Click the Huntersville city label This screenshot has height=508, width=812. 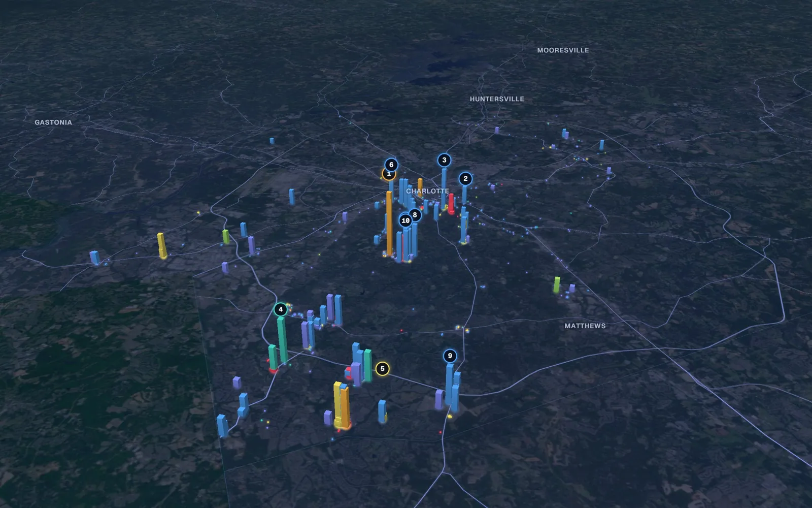(x=497, y=99)
